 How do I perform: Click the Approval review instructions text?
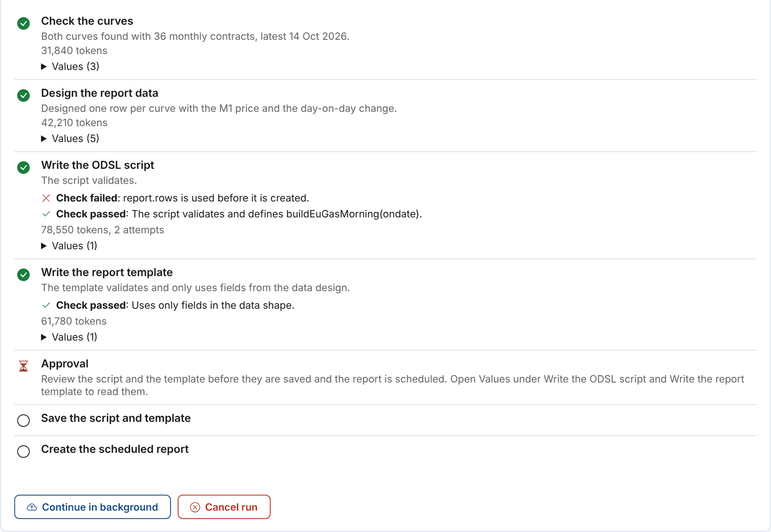393,385
